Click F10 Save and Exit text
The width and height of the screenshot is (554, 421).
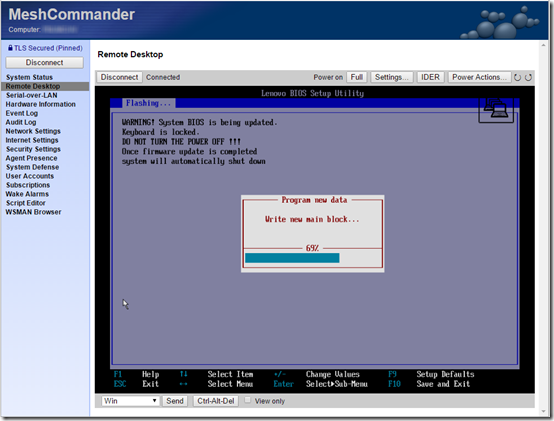coord(429,384)
